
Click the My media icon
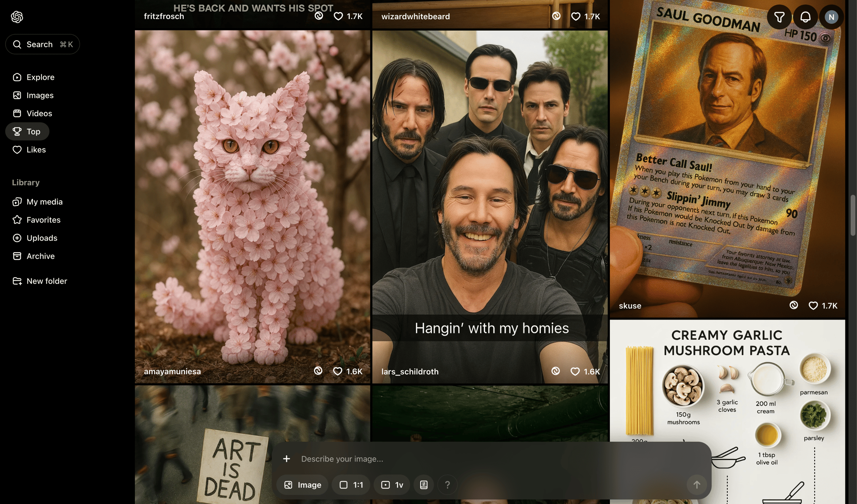[x=17, y=202]
